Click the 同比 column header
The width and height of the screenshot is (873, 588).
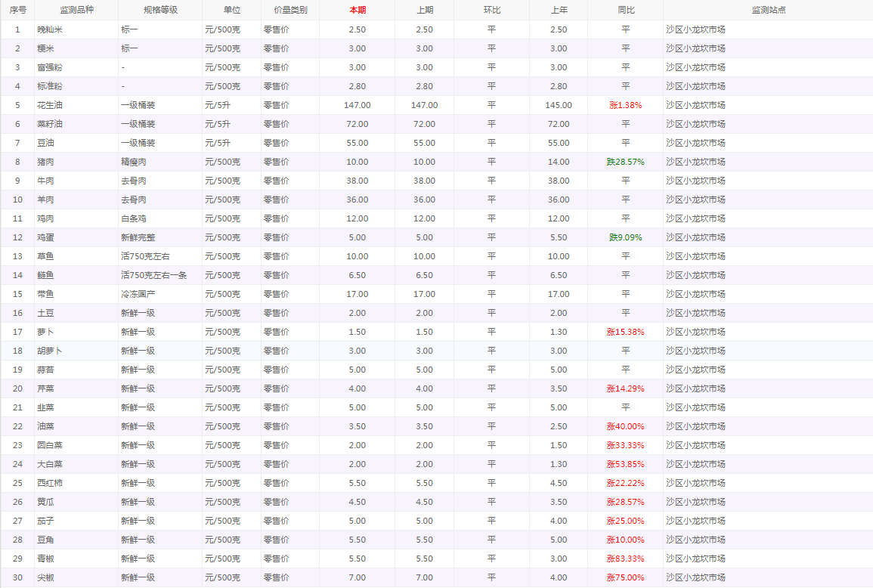click(x=625, y=10)
